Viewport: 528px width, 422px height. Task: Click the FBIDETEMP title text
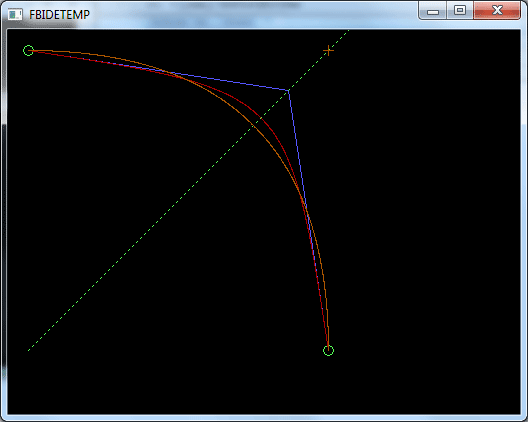click(60, 14)
